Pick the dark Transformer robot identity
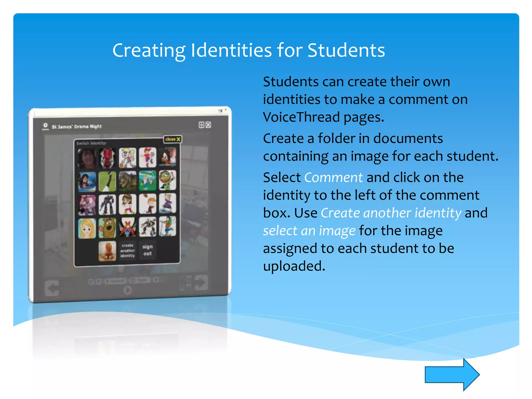The width and height of the screenshot is (532, 399). 107,205
